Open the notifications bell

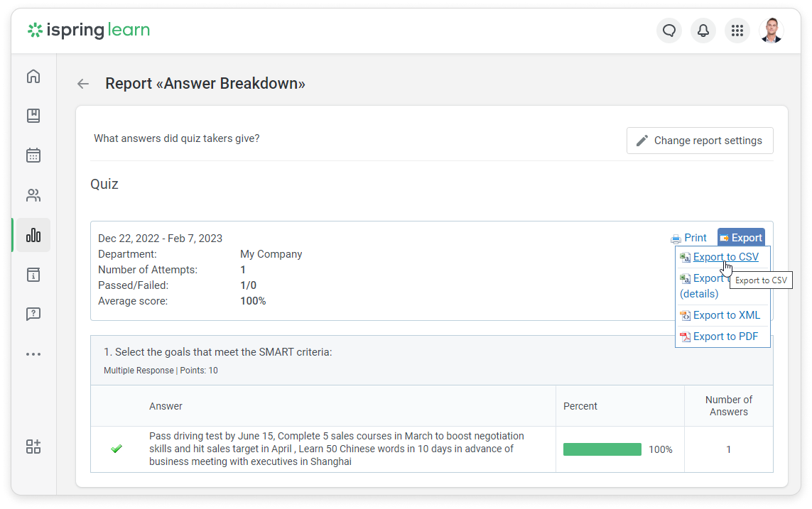tap(703, 31)
